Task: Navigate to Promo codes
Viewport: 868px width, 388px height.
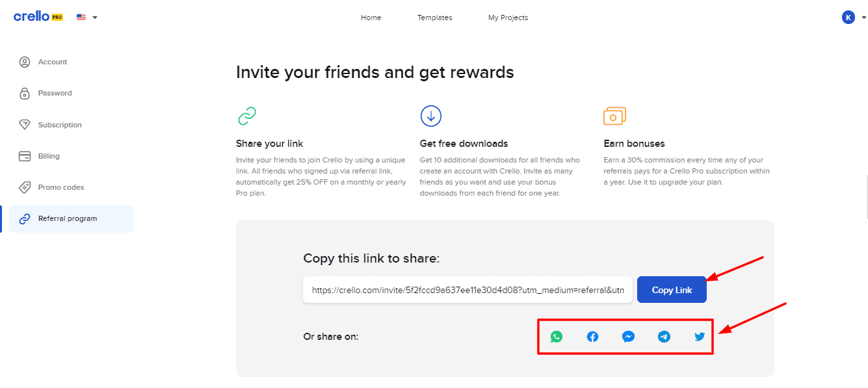Action: pos(61,187)
